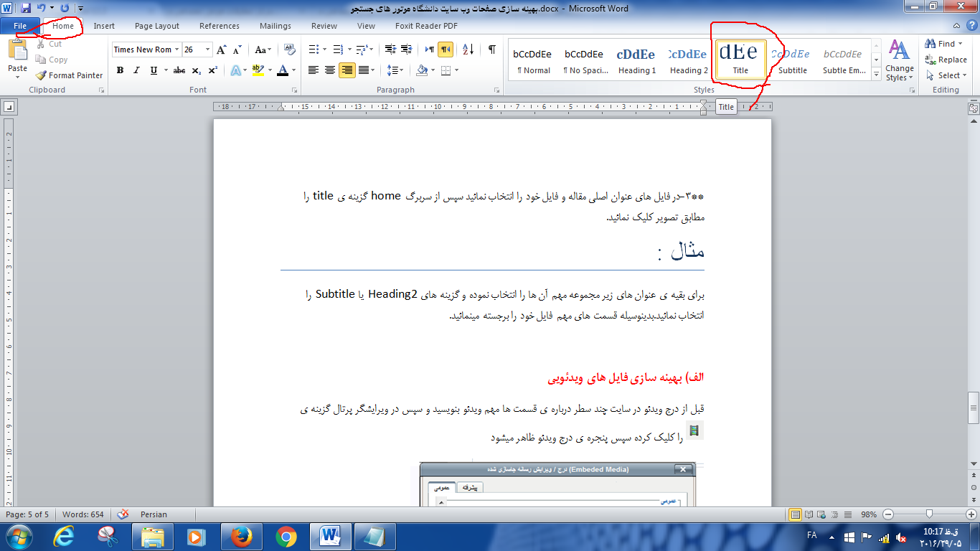This screenshot has height=551, width=980.
Task: Click the Replace button in Editing
Action: click(x=946, y=60)
